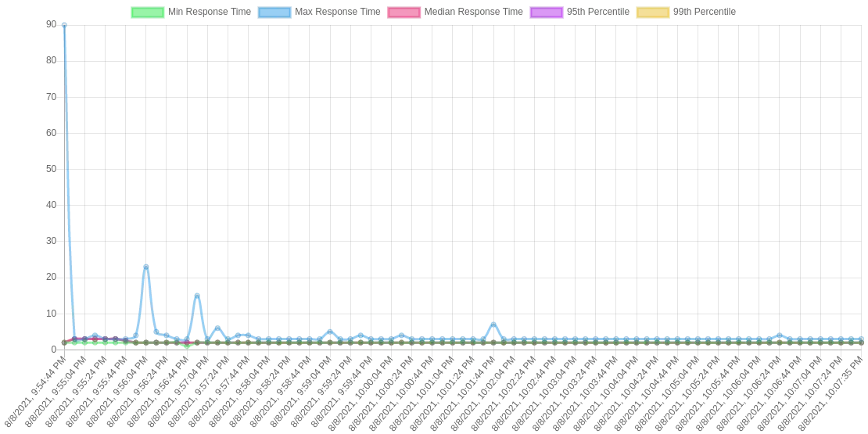
Task: Hide the Max Response Time series label
Action: 338,12
